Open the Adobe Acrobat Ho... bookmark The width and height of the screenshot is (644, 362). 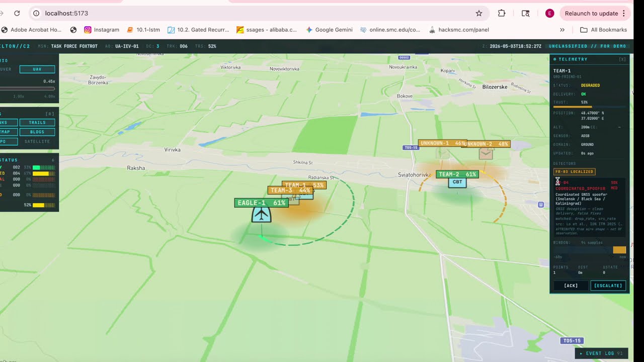(x=31, y=30)
